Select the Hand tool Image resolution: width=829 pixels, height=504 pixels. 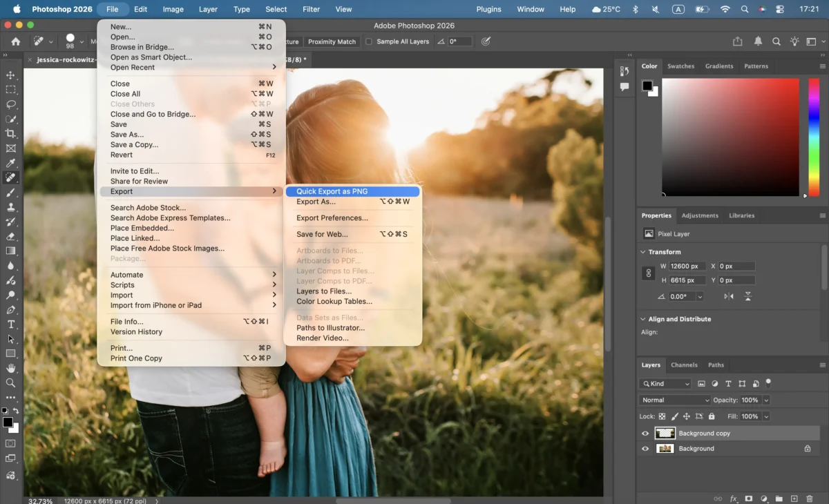(10, 368)
